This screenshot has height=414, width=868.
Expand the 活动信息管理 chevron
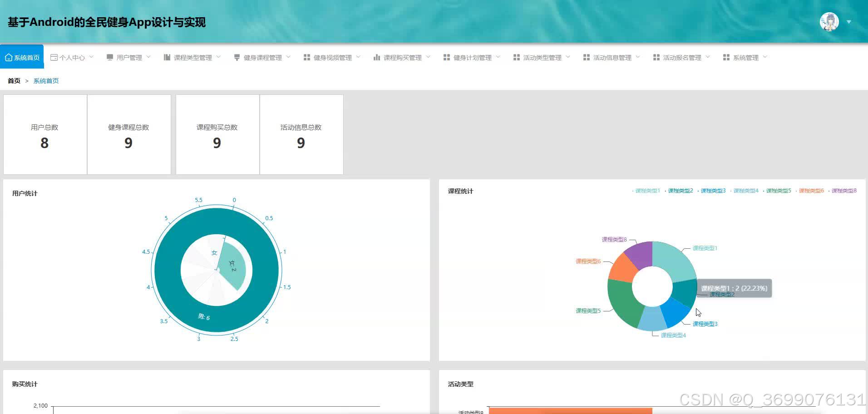tap(638, 57)
